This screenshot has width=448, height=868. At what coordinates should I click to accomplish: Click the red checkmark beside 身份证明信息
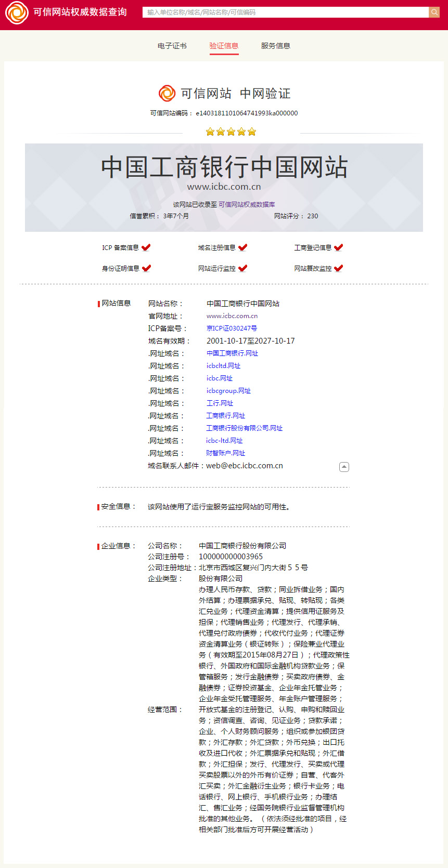pos(146,268)
